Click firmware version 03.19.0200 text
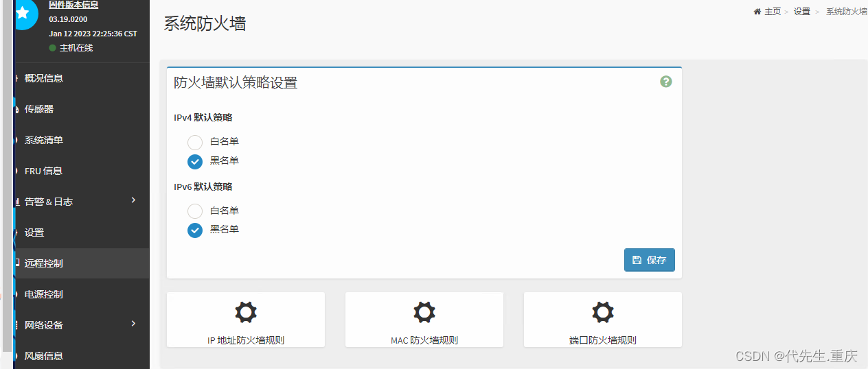The width and height of the screenshot is (868, 369). tap(68, 19)
